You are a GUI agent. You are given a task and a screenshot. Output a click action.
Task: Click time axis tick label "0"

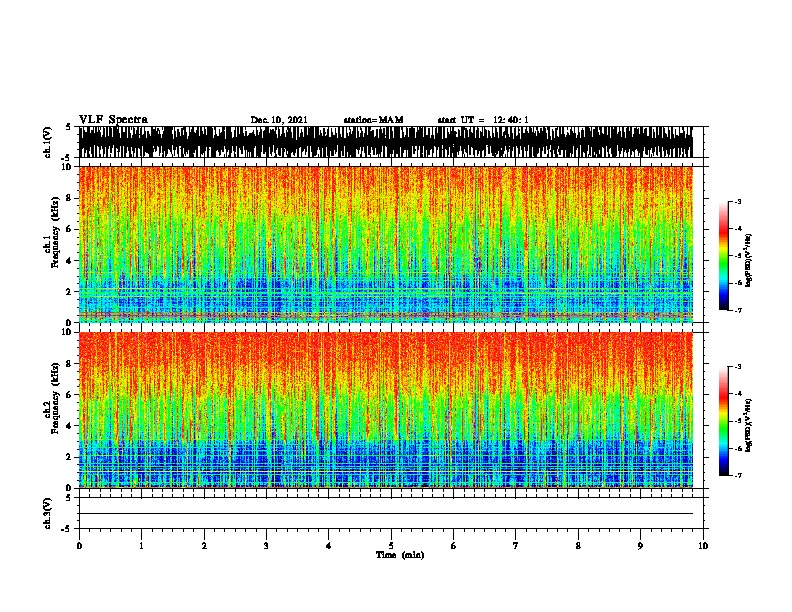pos(79,546)
